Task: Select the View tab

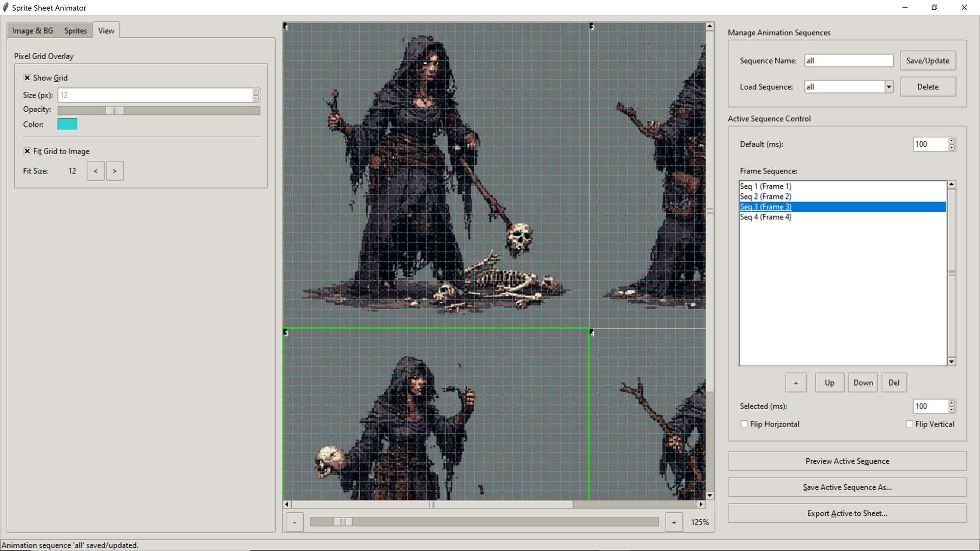Action: pos(106,30)
